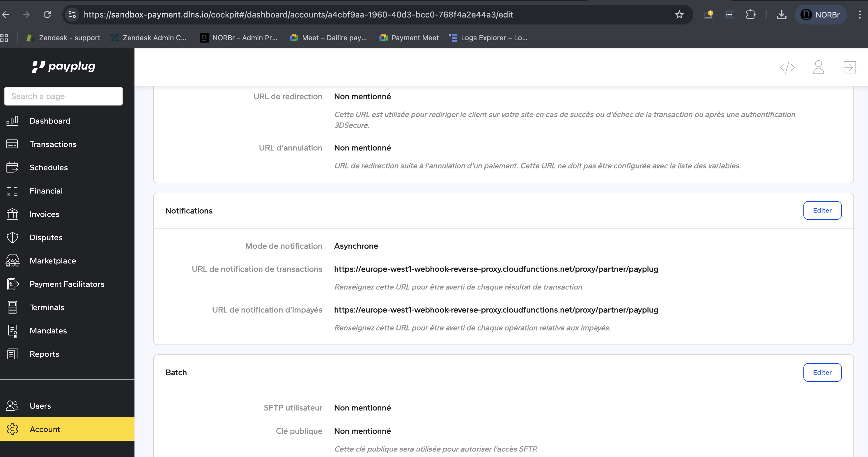Open NORBr browser profile menu
Screen dimensions: 868x457
tap(820, 15)
